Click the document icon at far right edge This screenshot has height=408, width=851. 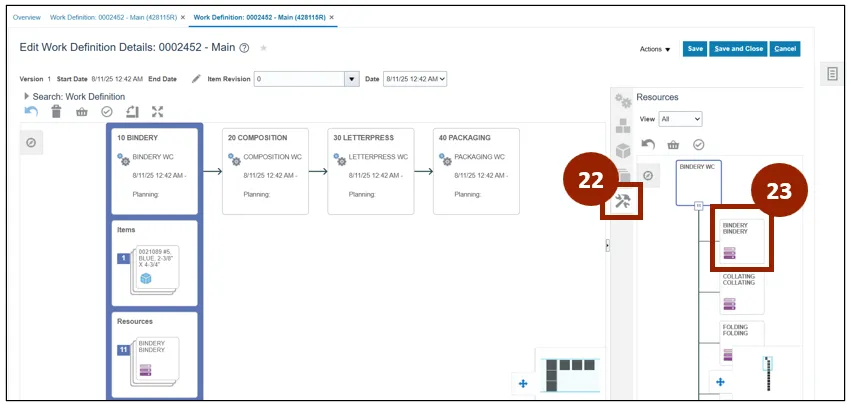pos(832,74)
